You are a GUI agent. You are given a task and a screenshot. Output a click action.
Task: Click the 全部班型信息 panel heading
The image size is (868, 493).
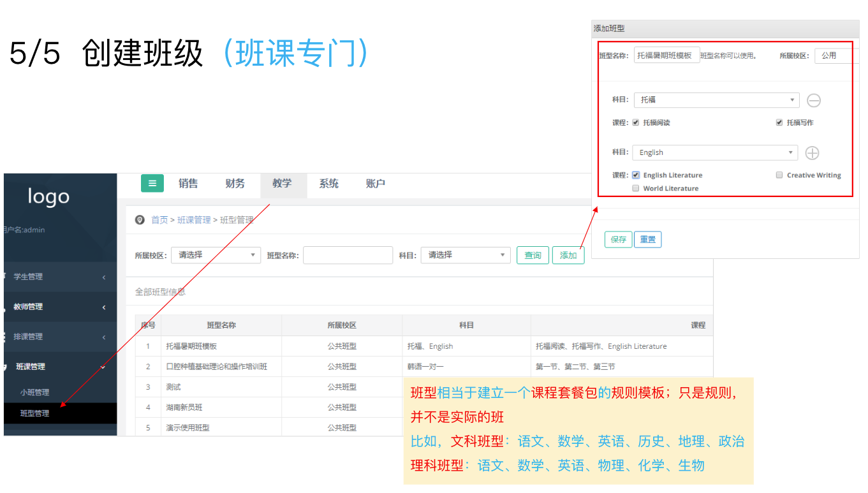(160, 292)
